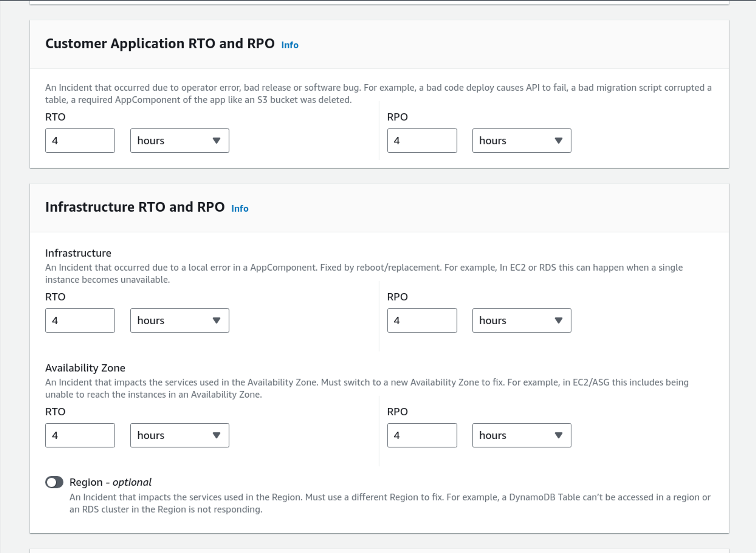Click Customer Application RPO value field

click(x=422, y=141)
